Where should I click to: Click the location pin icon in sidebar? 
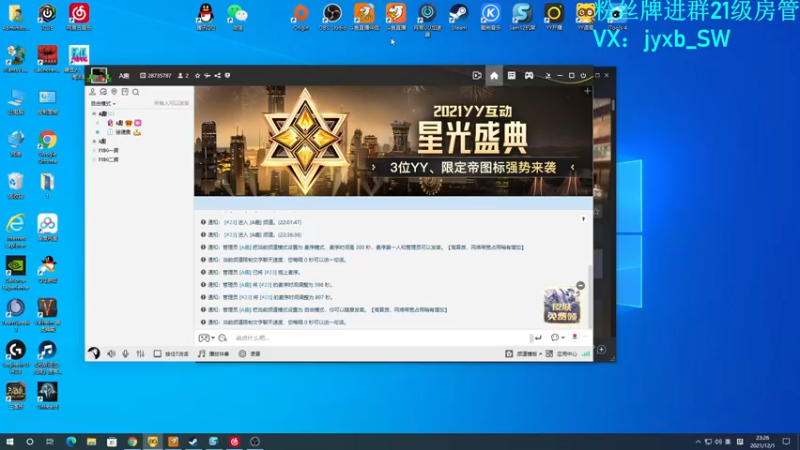click(x=114, y=92)
